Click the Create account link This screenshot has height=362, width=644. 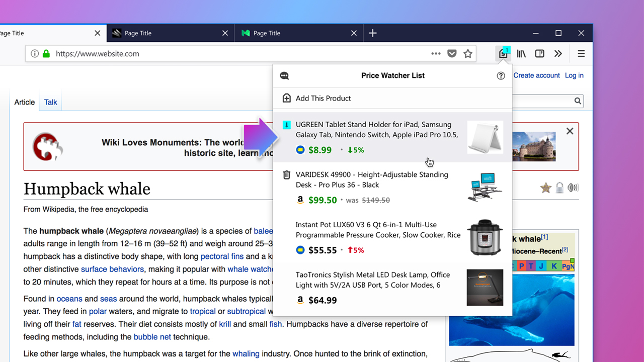pos(536,75)
